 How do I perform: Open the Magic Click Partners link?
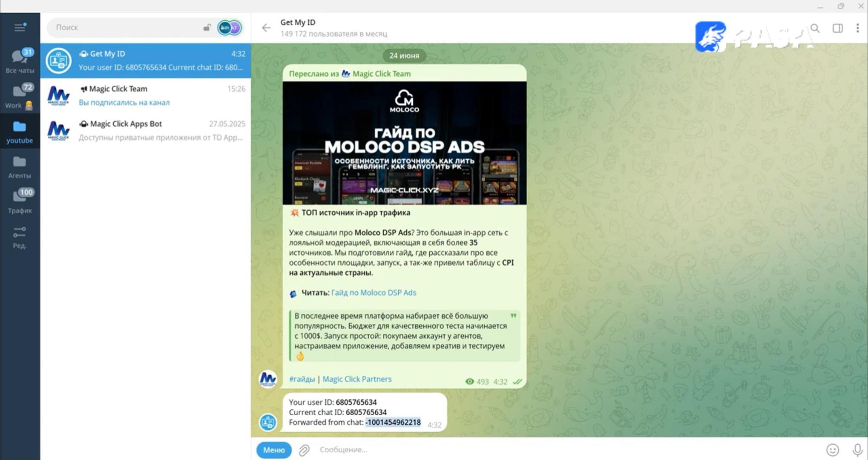[357, 379]
